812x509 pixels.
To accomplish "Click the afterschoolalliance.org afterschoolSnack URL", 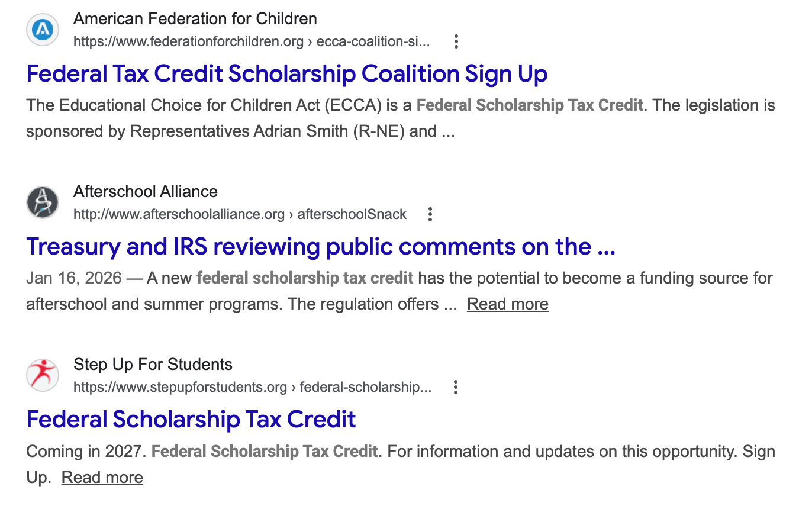I will tap(240, 215).
